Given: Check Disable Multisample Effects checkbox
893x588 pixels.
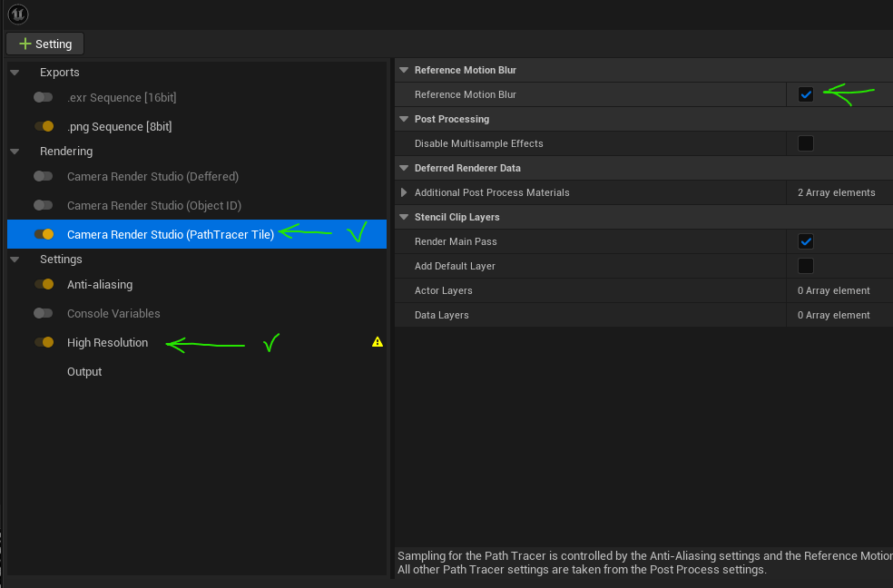Looking at the screenshot, I should (805, 143).
